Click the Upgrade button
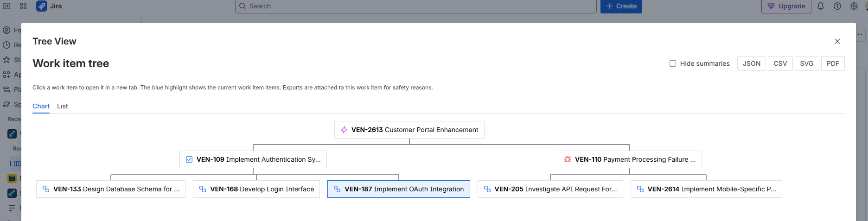Viewport: 868px width, 221px height. pyautogui.click(x=786, y=6)
